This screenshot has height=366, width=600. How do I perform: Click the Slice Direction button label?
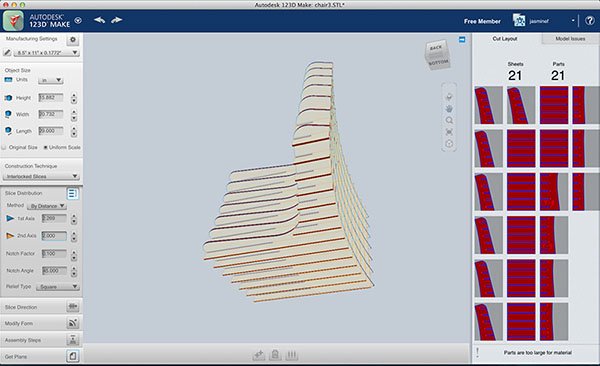tap(21, 307)
